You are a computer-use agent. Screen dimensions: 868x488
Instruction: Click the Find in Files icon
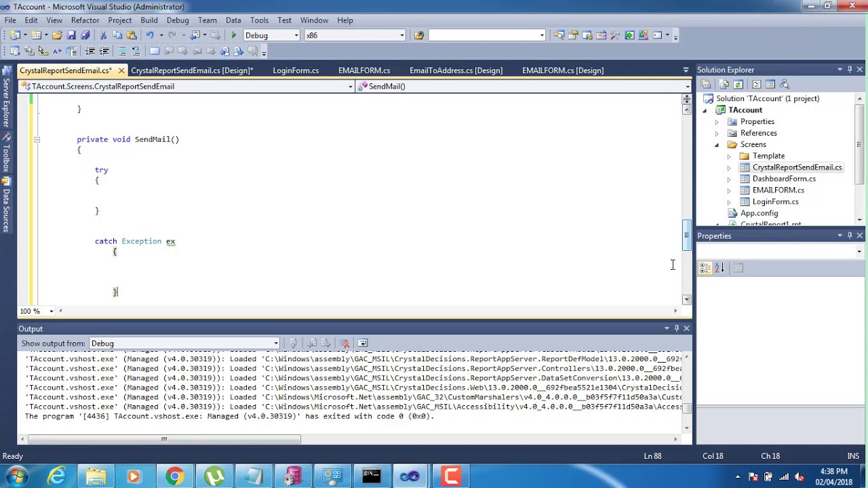(418, 35)
